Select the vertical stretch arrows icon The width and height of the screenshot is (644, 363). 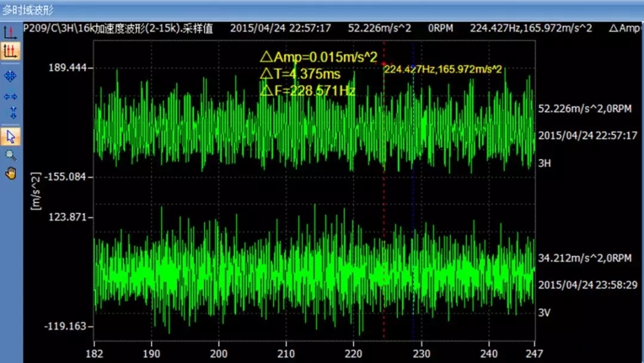(x=10, y=113)
